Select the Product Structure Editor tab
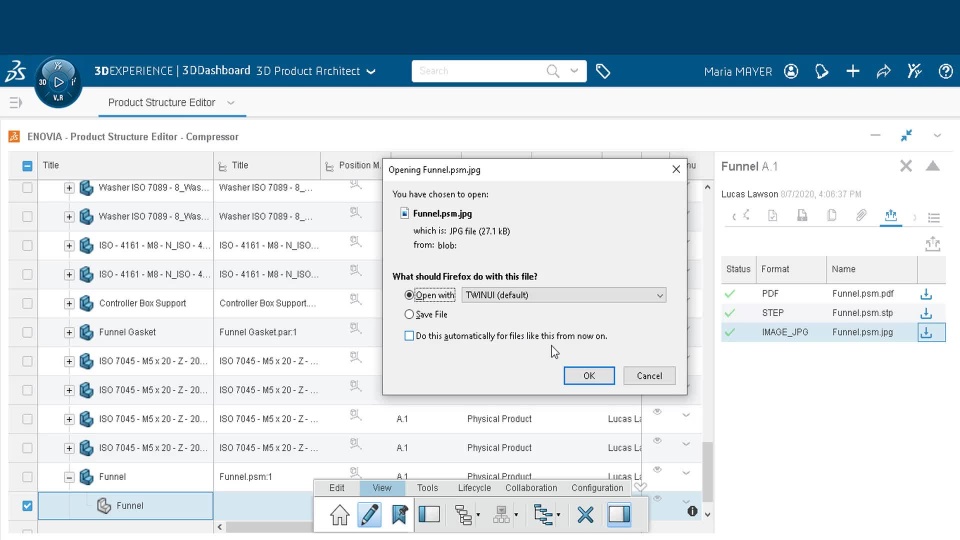 [x=162, y=103]
